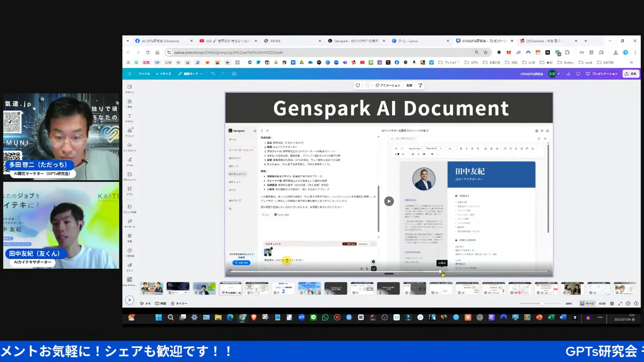Screen dimensions: 644x362
Task: Click the video progress bar on the slide
Action: click(x=389, y=271)
